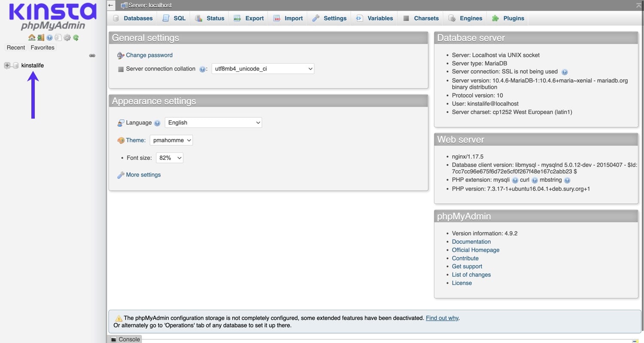The width and height of the screenshot is (644, 343).
Task: Log out using the exit door icon
Action: (41, 37)
